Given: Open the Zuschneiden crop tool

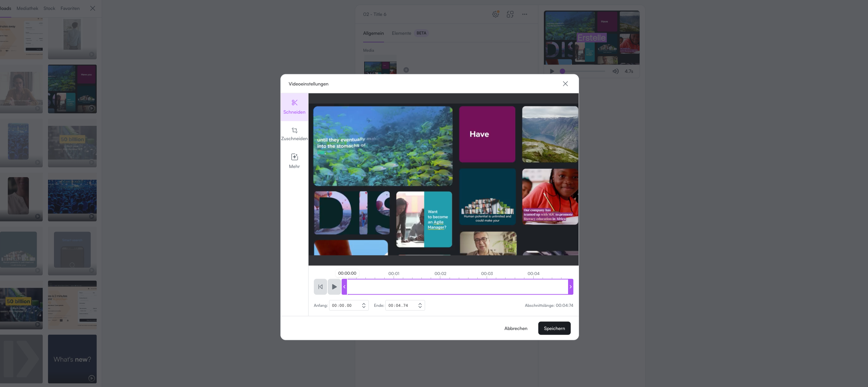Looking at the screenshot, I should point(295,134).
